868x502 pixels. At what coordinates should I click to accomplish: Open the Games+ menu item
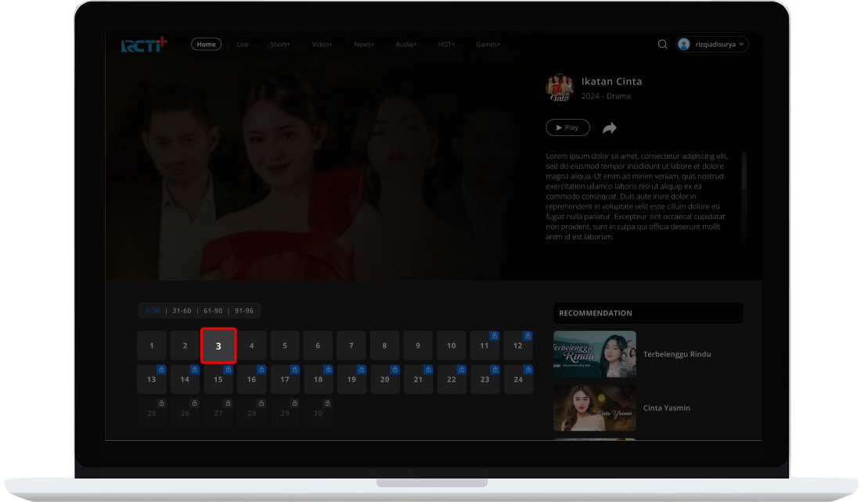[488, 45]
